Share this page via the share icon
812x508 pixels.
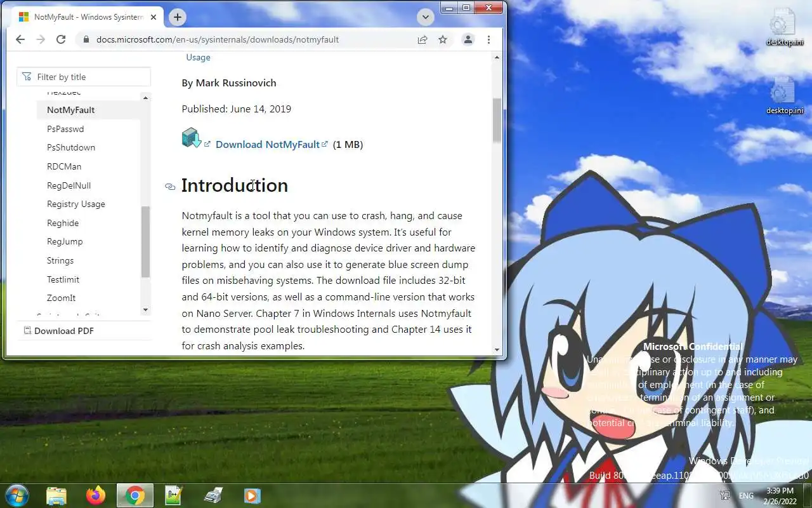click(x=422, y=39)
